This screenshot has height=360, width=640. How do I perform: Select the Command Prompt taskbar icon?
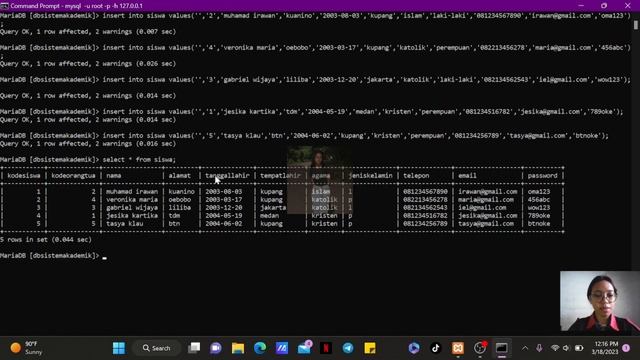pos(502,348)
